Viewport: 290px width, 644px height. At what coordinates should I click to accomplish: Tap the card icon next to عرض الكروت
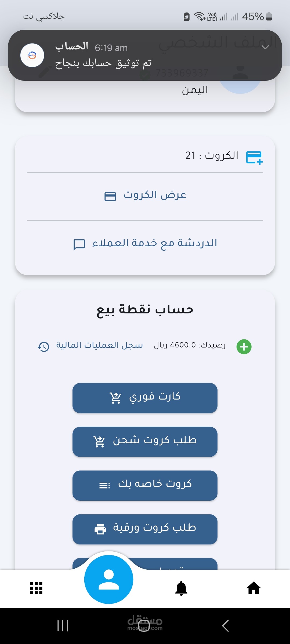(110, 196)
